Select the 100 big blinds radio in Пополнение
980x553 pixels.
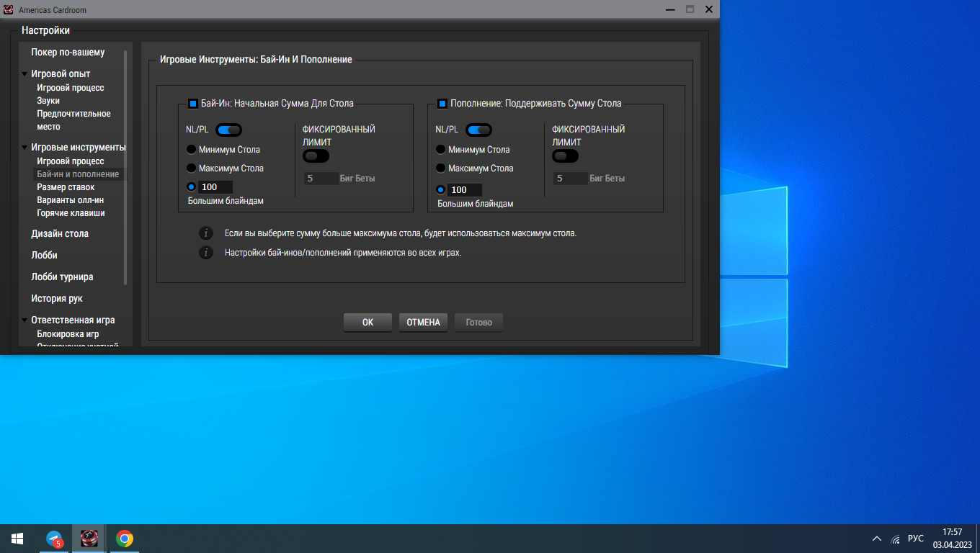(x=440, y=190)
